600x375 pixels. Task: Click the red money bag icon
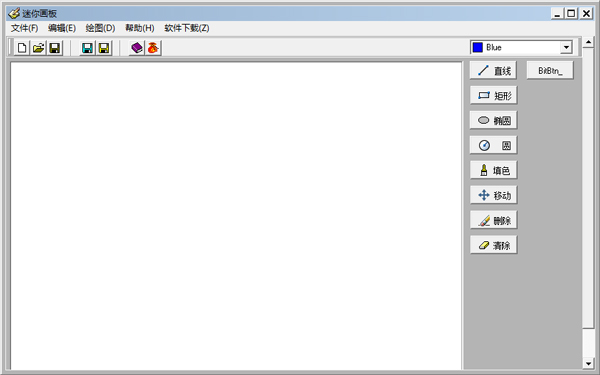(153, 48)
